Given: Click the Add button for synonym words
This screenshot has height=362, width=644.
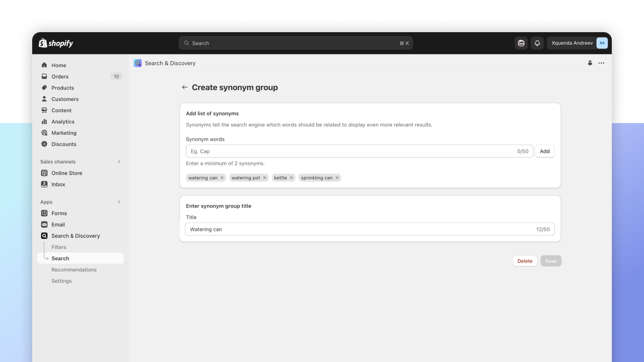Looking at the screenshot, I should coord(545,151).
